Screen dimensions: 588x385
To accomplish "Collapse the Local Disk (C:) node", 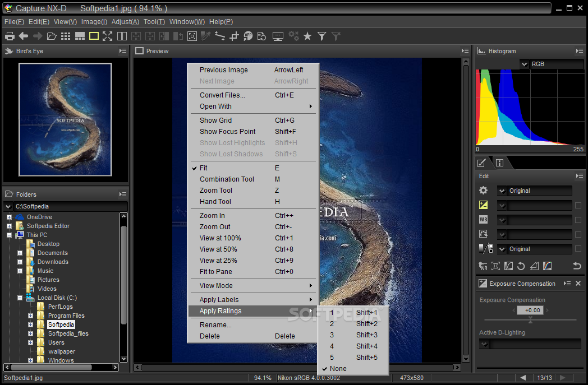I will pyautogui.click(x=20, y=298).
